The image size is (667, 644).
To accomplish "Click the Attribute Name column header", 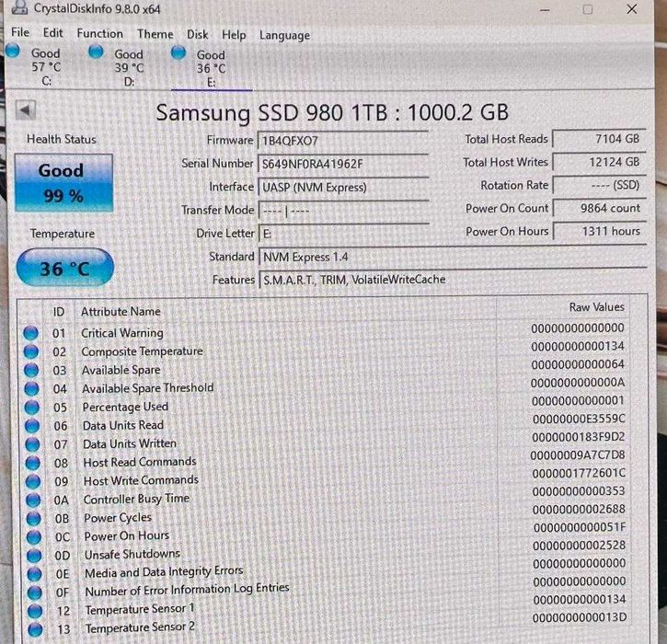I will click(x=121, y=312).
